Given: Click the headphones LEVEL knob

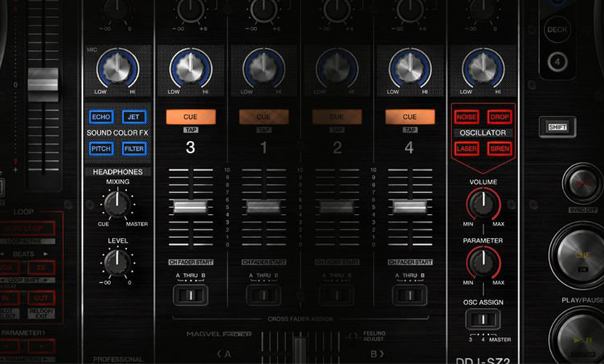Looking at the screenshot, I should [x=118, y=262].
